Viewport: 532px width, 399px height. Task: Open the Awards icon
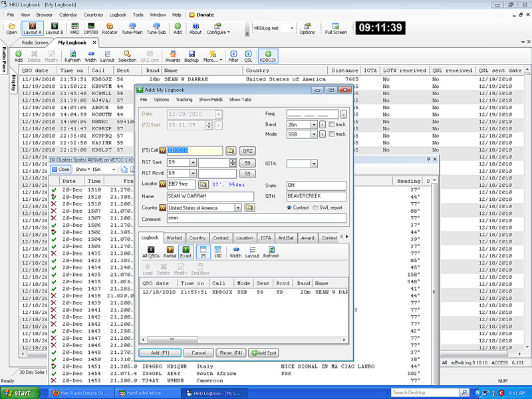pyautogui.click(x=173, y=57)
